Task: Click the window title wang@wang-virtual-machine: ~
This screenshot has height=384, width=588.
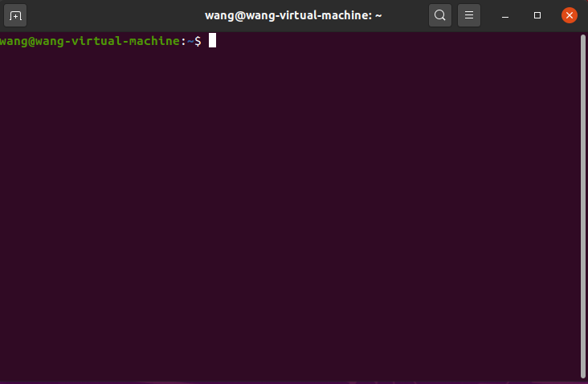Action: [293, 15]
